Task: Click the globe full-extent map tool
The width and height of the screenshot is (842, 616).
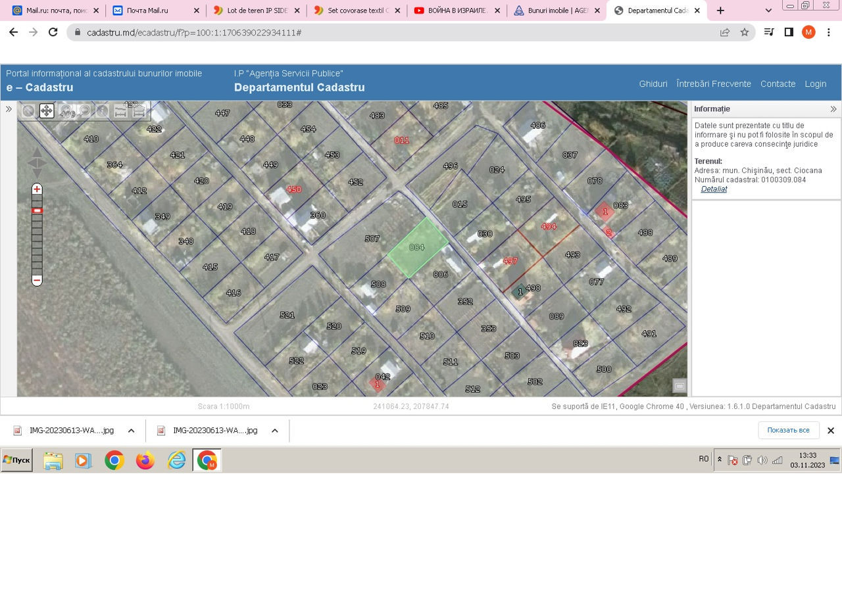Action: click(28, 110)
